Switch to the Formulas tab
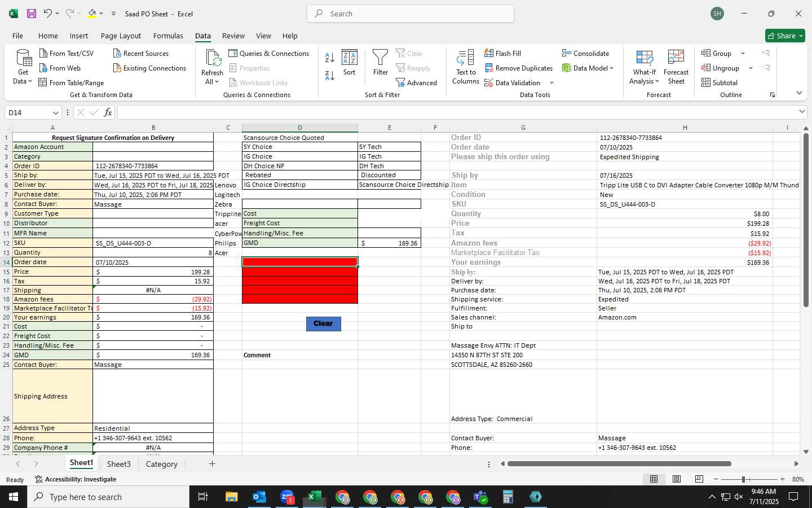812x508 pixels. point(168,36)
